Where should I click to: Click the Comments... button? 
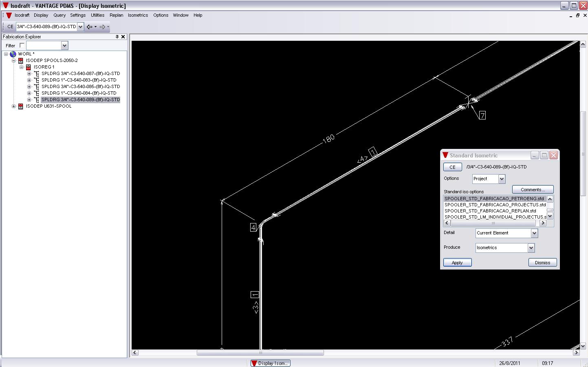[533, 190]
